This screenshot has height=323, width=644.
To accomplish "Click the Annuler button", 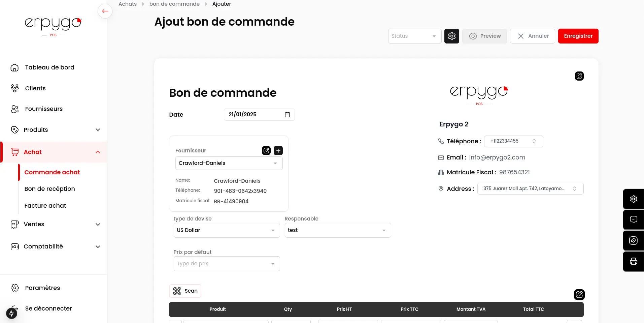I will [532, 36].
